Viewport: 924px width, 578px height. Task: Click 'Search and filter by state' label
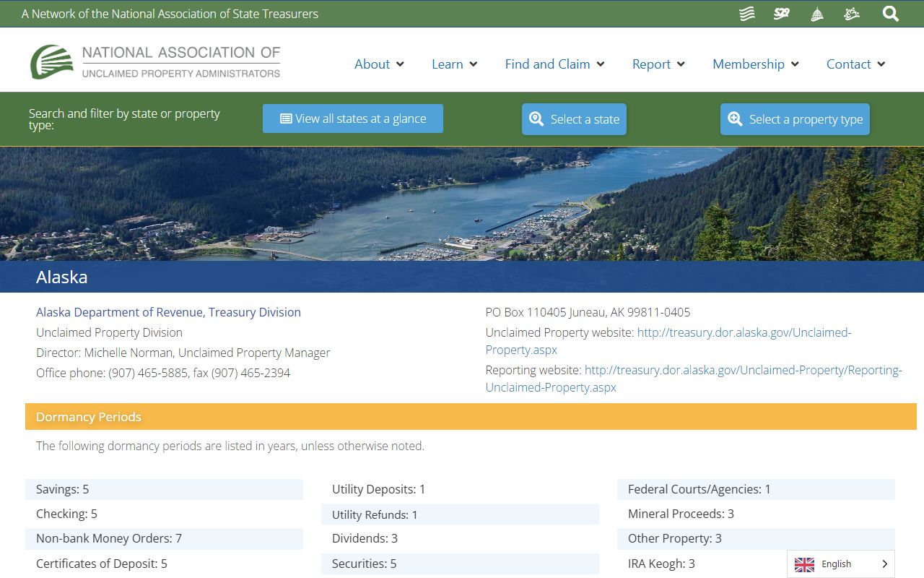124,119
